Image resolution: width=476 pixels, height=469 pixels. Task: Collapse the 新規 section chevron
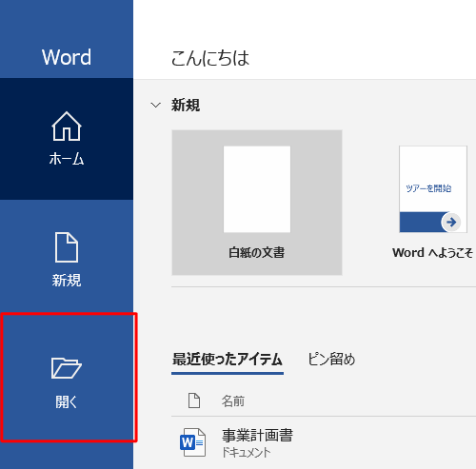(155, 105)
